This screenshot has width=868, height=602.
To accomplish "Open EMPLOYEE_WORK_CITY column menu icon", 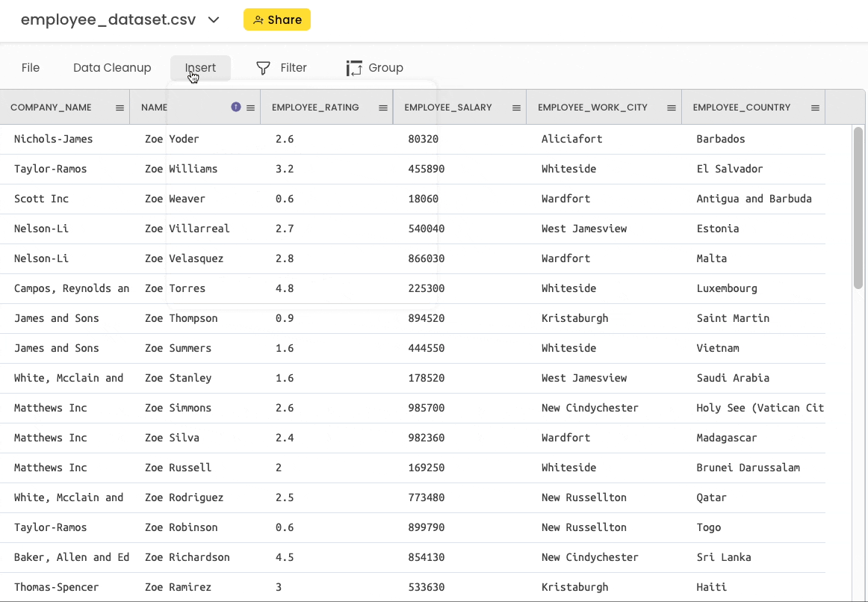I will pyautogui.click(x=672, y=108).
